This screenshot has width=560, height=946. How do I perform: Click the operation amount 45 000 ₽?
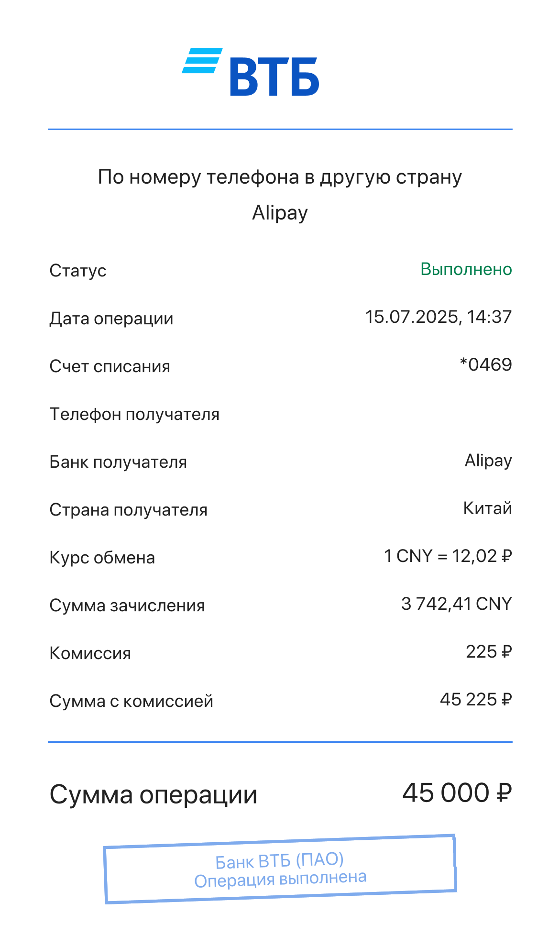tap(457, 793)
